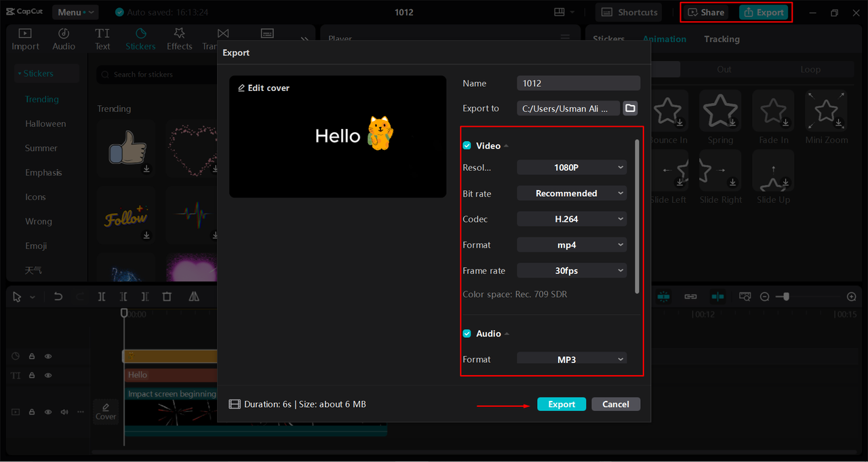This screenshot has width=868, height=462.
Task: Hide the main video track with eye icon
Action: coord(48,412)
